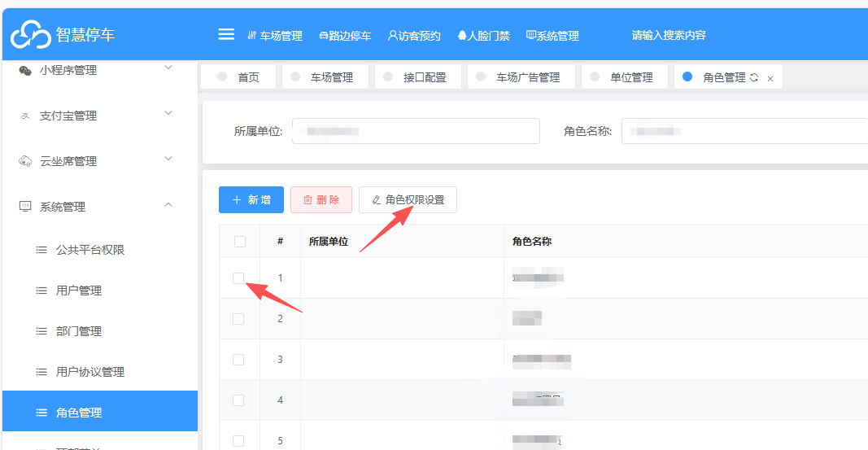Switch to the 接口配置 tab
The image size is (868, 450).
click(x=418, y=77)
